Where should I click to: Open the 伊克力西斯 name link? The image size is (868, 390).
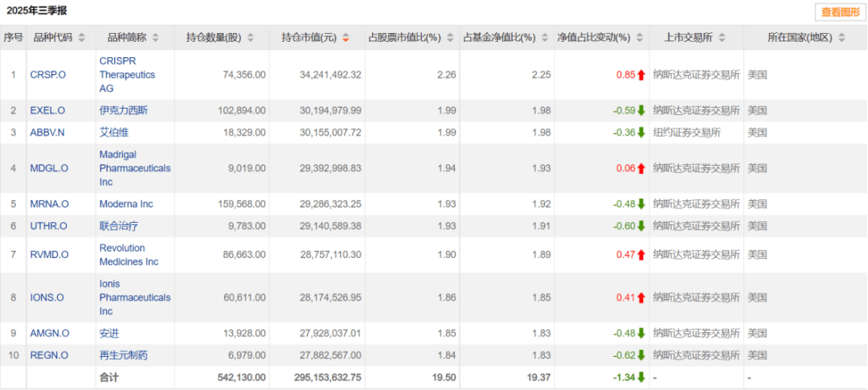124,111
